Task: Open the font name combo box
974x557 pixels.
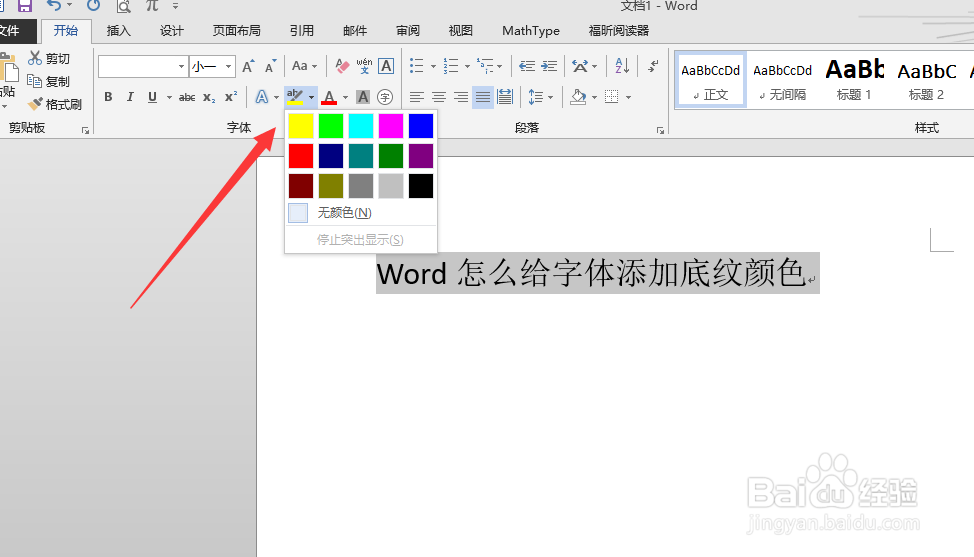Action: (143, 66)
